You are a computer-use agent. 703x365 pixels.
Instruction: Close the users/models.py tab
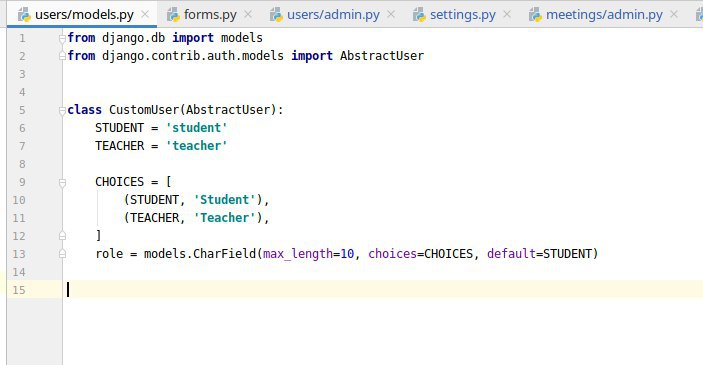point(145,14)
